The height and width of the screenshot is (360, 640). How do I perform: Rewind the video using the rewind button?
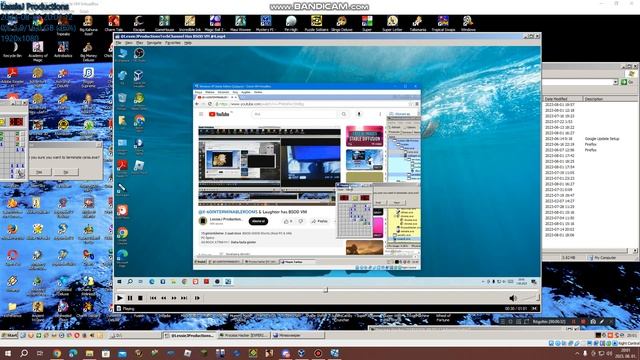tap(164, 298)
